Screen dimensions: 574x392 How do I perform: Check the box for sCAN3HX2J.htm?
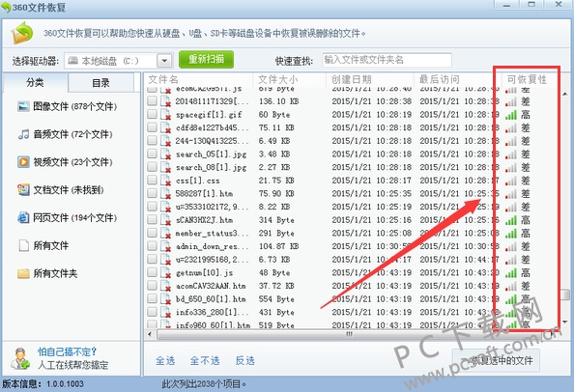[152, 219]
